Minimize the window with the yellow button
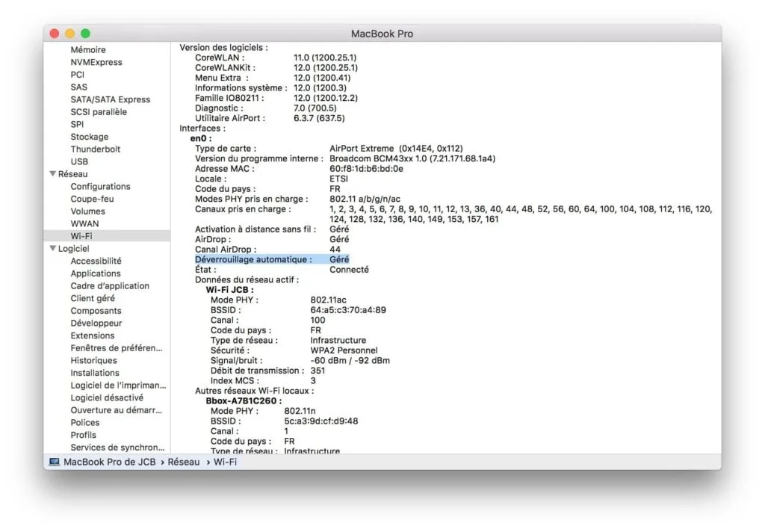Image resolution: width=765 pixels, height=532 pixels. [x=69, y=33]
